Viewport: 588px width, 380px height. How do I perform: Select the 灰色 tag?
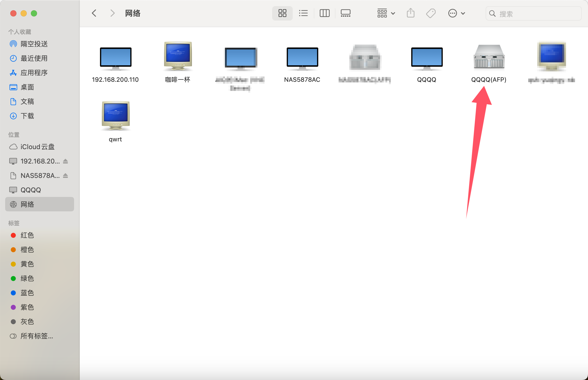(40, 322)
